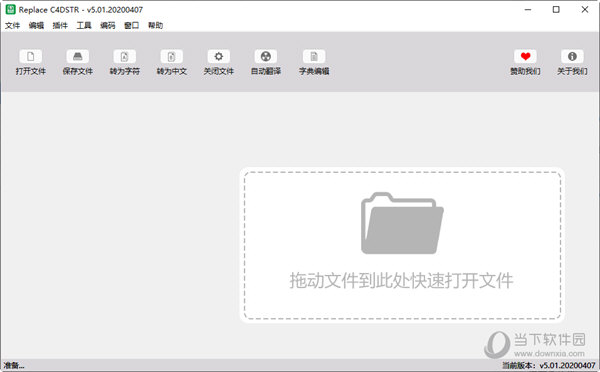Click the 保存文件 (Save File) toolbar icon
Image resolution: width=600 pixels, height=372 pixels.
click(78, 57)
